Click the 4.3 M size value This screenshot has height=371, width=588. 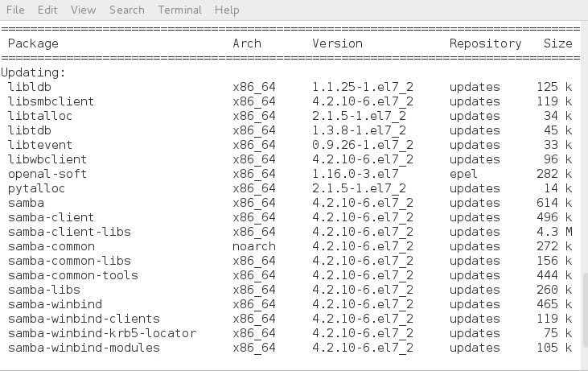coord(554,232)
